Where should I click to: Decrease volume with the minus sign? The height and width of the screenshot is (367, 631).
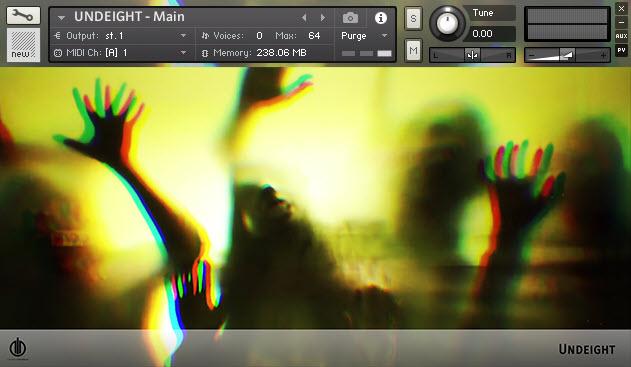point(532,56)
